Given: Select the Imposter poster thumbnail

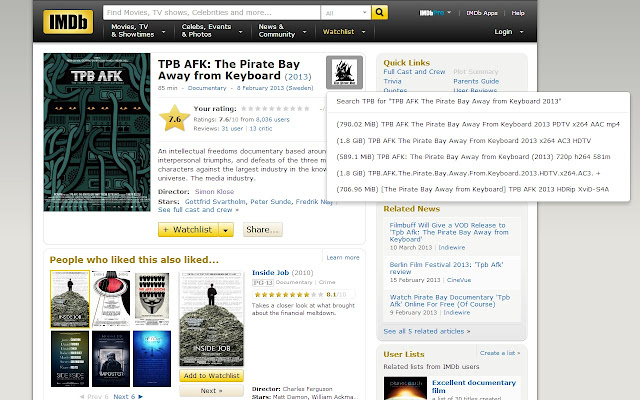Looking at the screenshot, I should coord(111,359).
